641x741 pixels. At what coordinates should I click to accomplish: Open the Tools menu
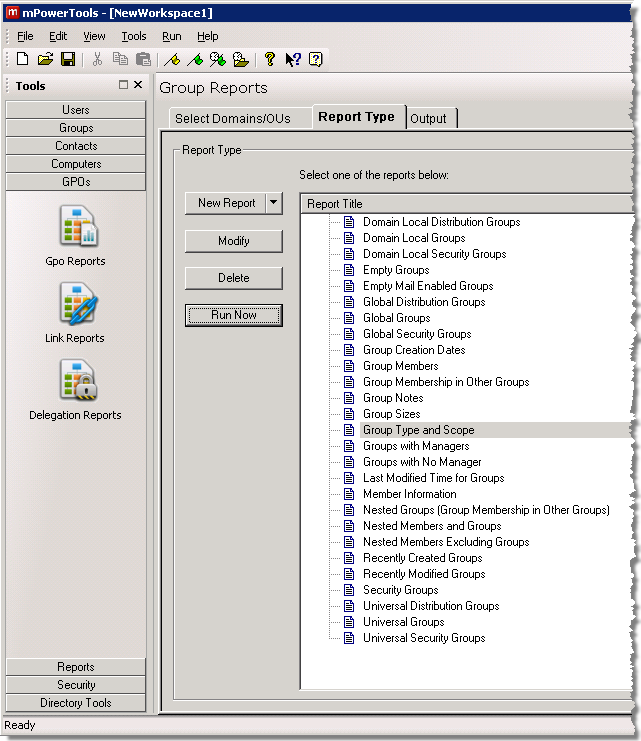(134, 36)
